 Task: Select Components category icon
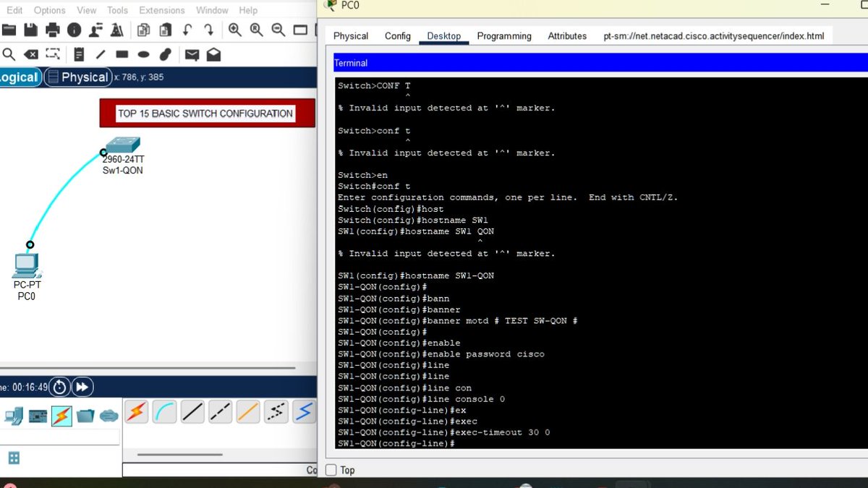click(x=38, y=416)
